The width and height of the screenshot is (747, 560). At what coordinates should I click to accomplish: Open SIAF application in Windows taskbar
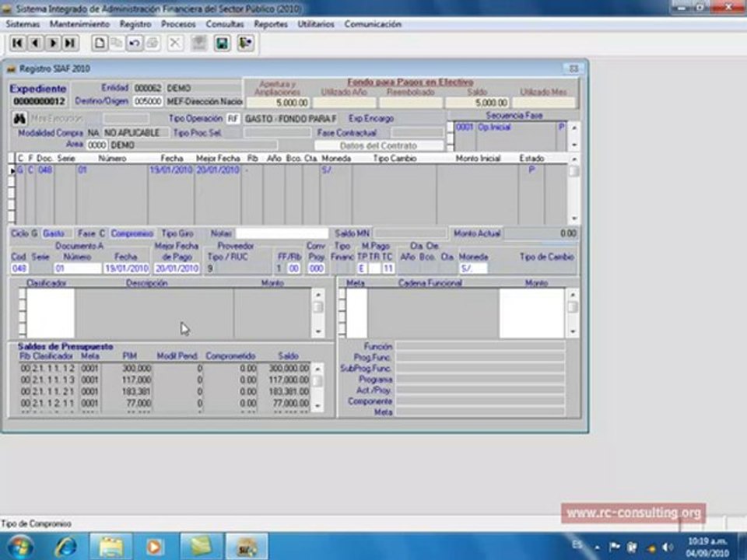[247, 546]
